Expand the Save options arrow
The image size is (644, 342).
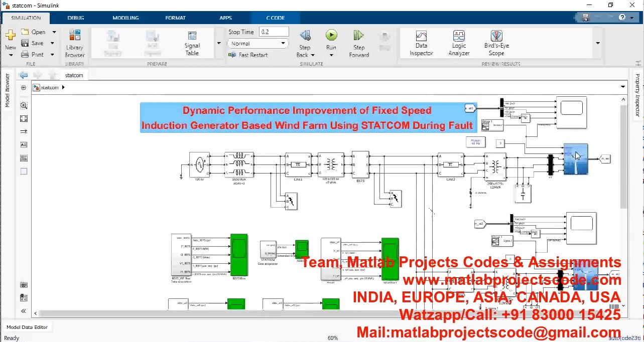pyautogui.click(x=54, y=44)
